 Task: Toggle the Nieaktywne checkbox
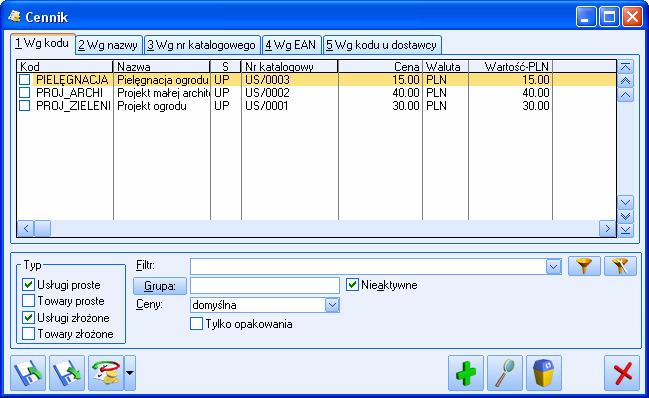352,285
